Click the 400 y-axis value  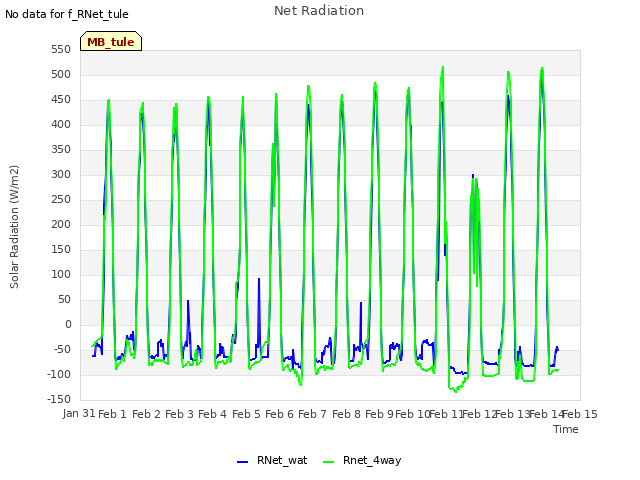pyautogui.click(x=61, y=124)
